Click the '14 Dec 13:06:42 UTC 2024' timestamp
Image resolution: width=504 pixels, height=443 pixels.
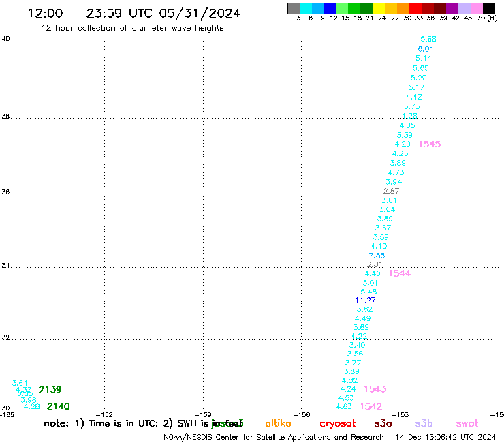click(445, 438)
